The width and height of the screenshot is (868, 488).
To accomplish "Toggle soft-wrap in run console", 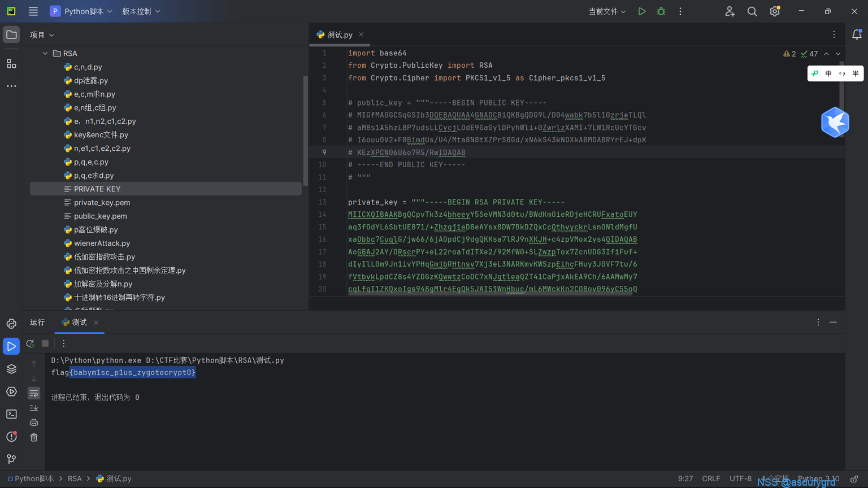I will (34, 393).
